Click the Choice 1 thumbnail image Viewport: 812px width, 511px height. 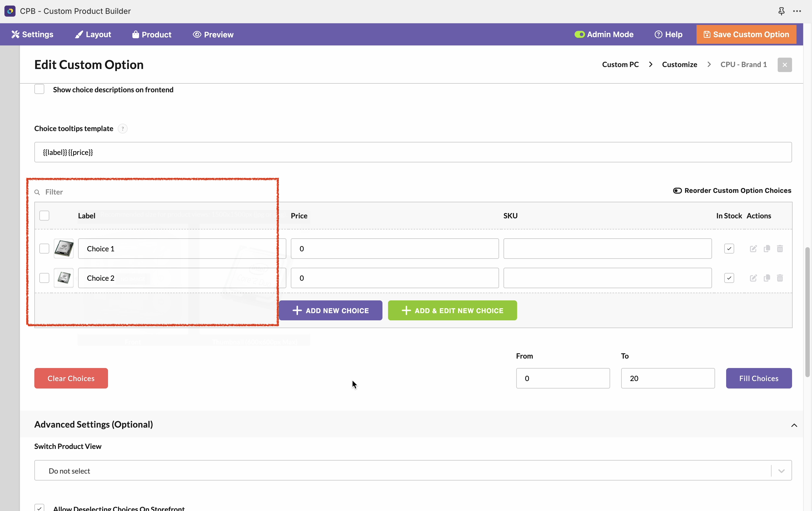coord(64,249)
